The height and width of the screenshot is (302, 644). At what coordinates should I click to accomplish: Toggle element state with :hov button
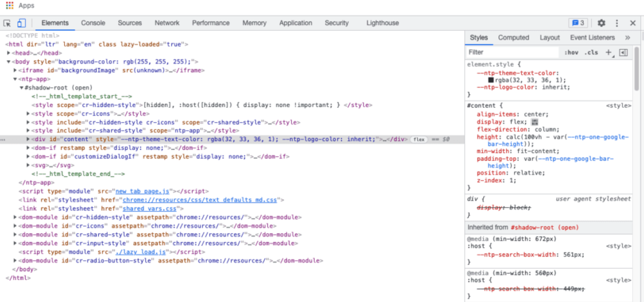click(x=571, y=52)
